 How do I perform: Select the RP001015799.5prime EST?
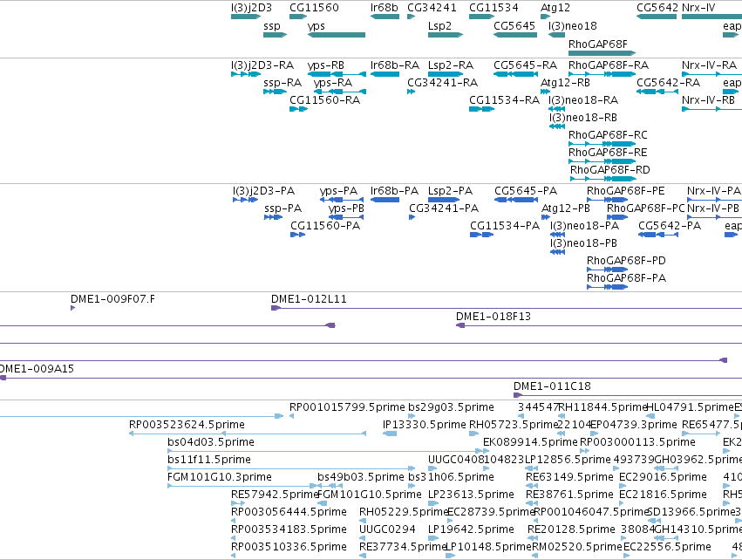(x=291, y=416)
